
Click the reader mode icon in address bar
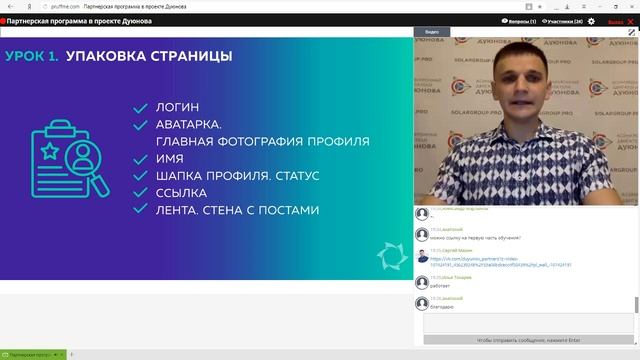coord(529,7)
